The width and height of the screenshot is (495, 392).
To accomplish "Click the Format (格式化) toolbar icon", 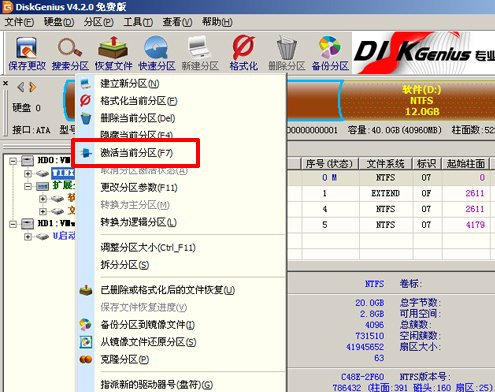I will [244, 54].
